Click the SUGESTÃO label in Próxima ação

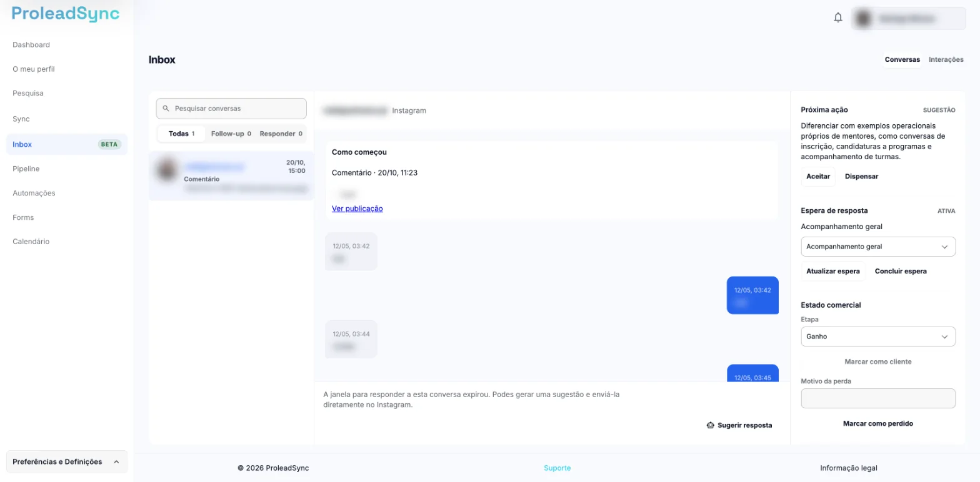click(x=939, y=110)
